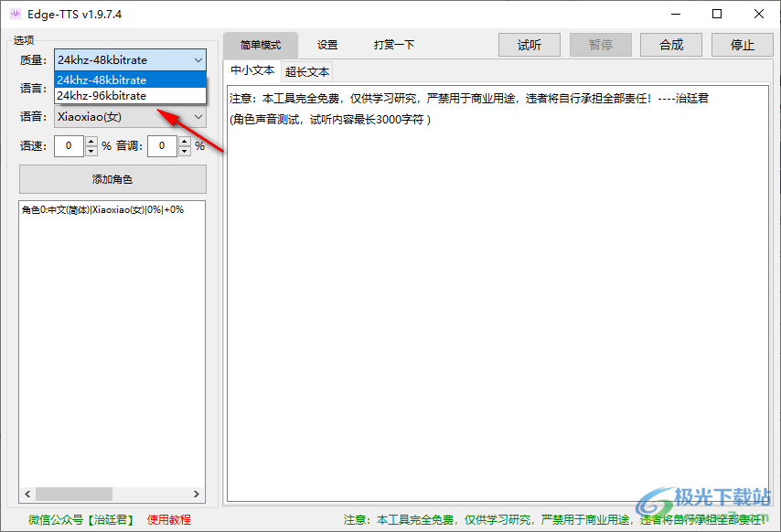Minimize the Edge-TTS window
Viewport: 781px width, 532px height.
tap(676, 14)
